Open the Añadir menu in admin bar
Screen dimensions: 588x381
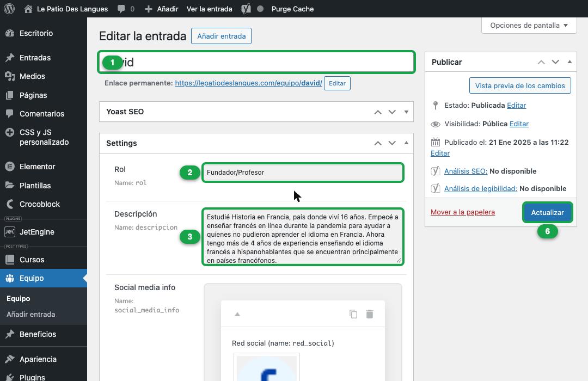(162, 9)
